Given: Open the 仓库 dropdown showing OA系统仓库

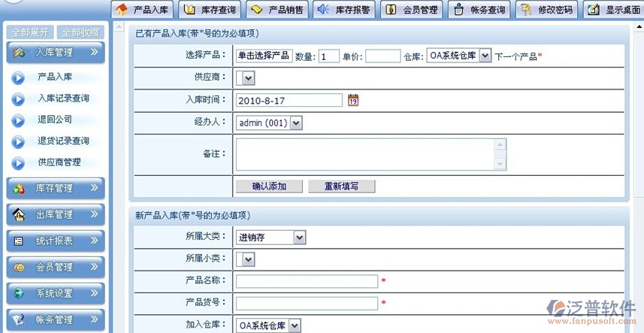Looking at the screenshot, I should [459, 56].
